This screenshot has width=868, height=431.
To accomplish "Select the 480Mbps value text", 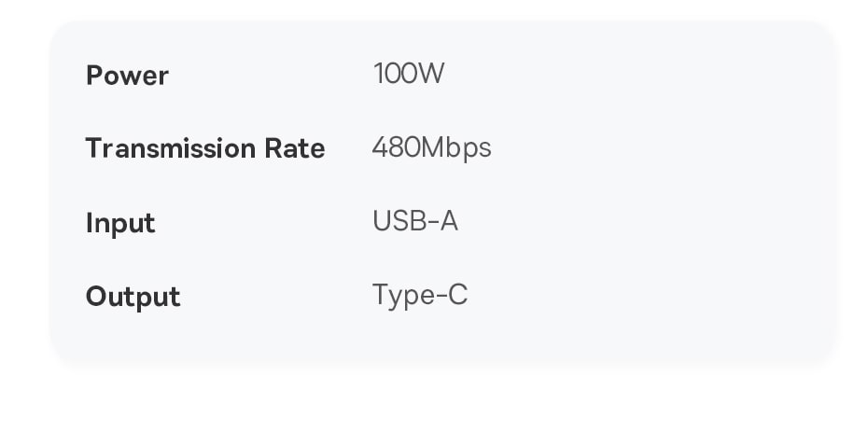I will (x=431, y=148).
